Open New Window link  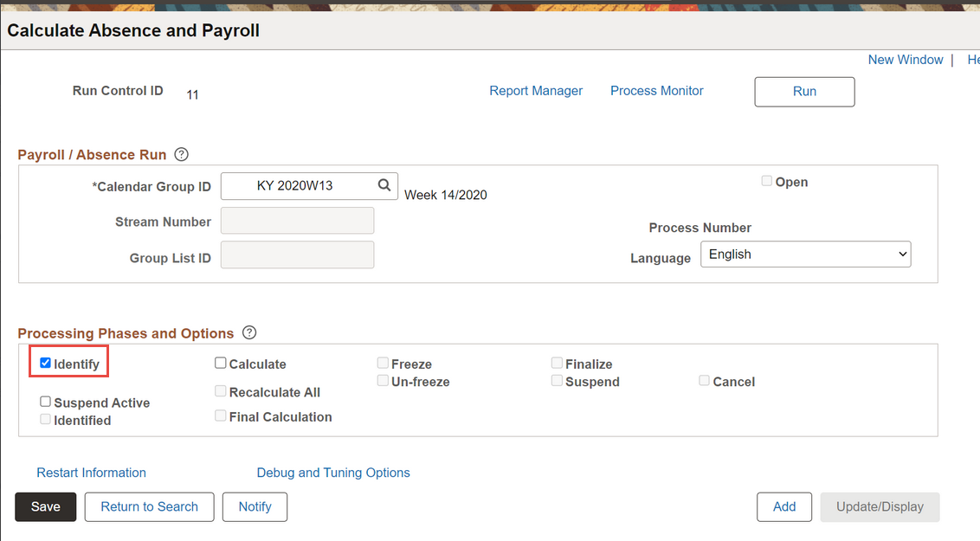pos(905,60)
